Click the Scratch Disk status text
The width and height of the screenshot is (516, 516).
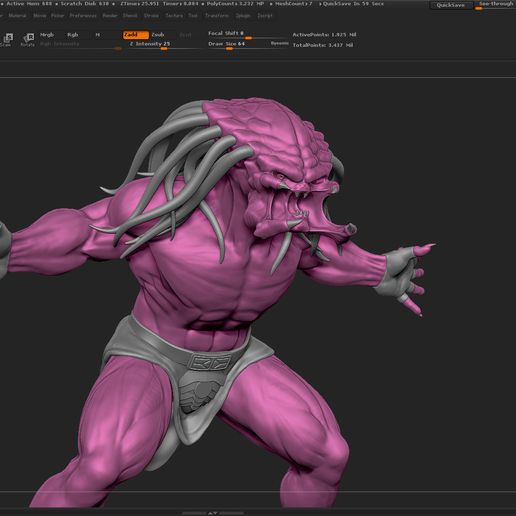pos(85,4)
